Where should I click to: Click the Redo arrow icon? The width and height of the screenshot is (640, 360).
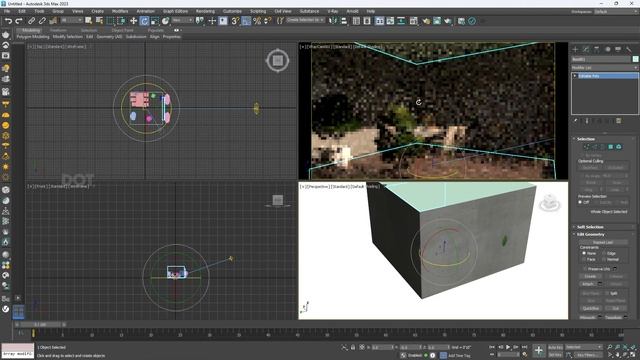pos(18,21)
